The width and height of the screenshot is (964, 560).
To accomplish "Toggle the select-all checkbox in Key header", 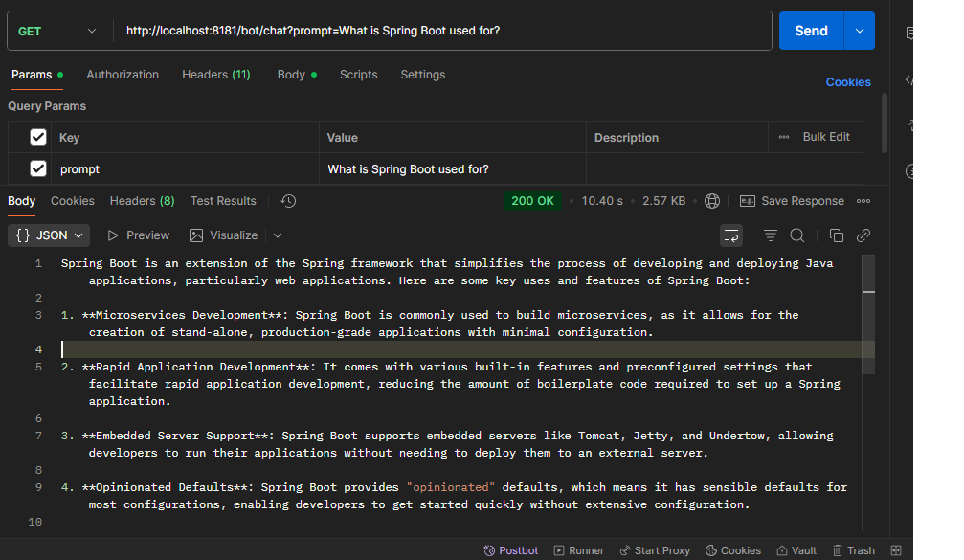I will 38,137.
